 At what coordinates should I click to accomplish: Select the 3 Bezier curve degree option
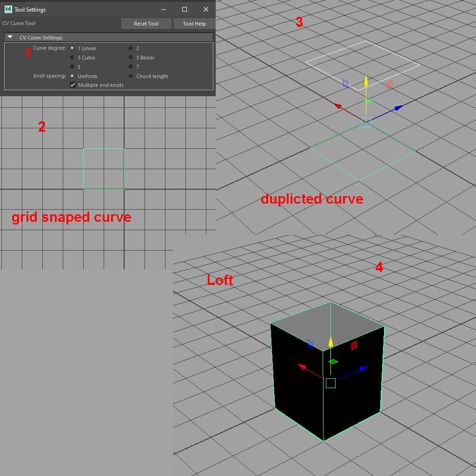tap(131, 58)
